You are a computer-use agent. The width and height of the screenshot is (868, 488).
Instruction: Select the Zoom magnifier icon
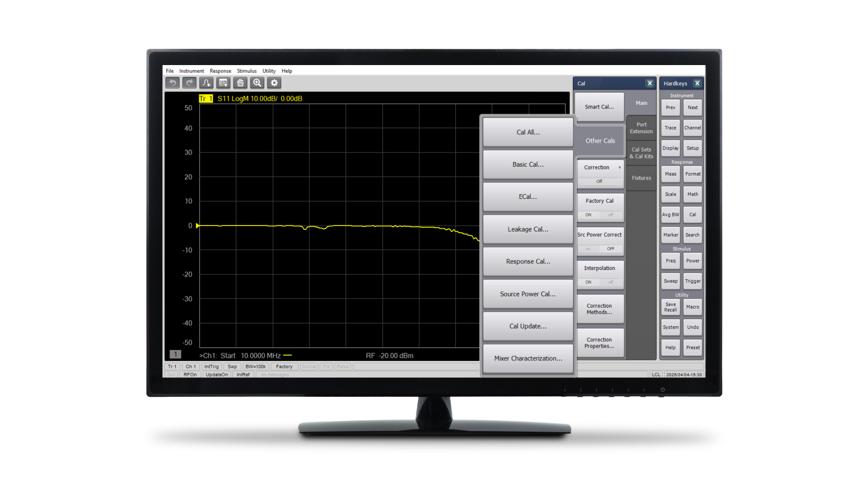coord(257,82)
